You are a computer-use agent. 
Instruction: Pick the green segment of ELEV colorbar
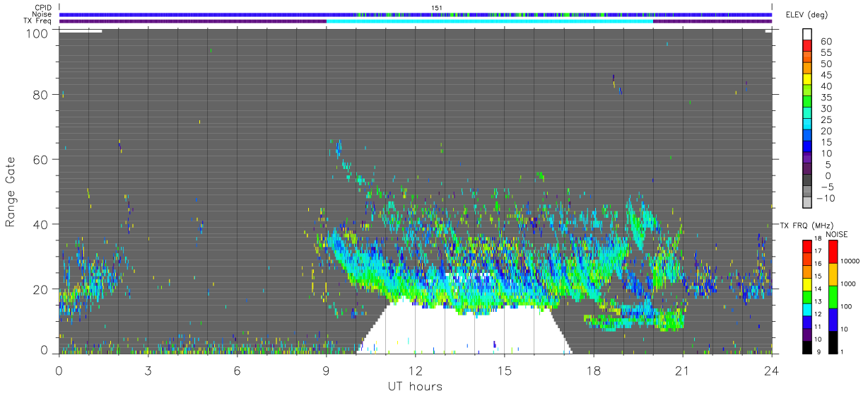click(807, 100)
